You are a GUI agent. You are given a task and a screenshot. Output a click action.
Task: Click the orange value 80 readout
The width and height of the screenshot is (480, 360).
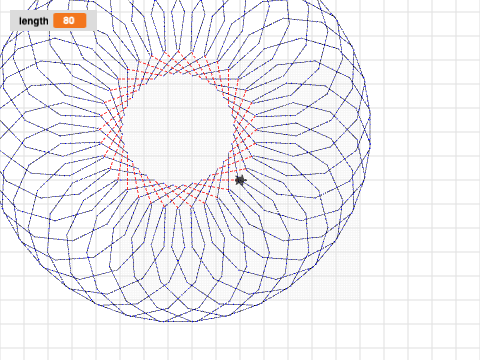coord(70,21)
